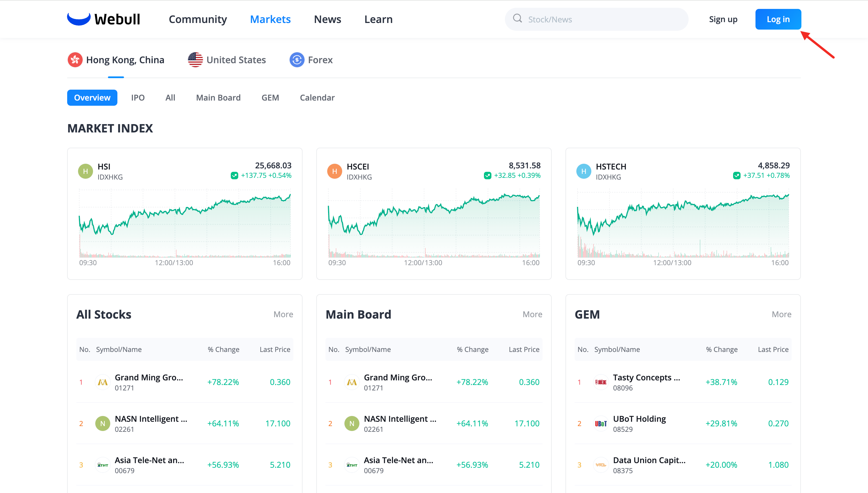The width and height of the screenshot is (868, 493).
Task: Click NASN Intelligent logo in Main Board
Action: [351, 423]
